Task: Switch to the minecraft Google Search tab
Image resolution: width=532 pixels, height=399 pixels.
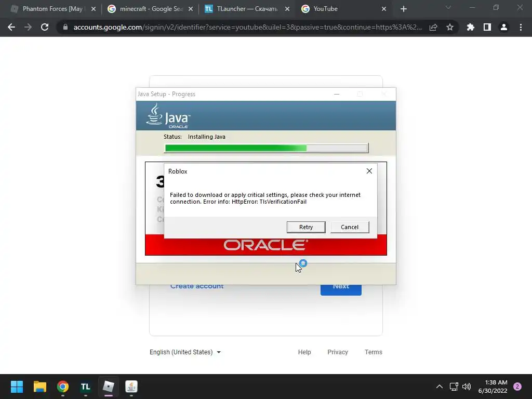Action: pos(149,9)
